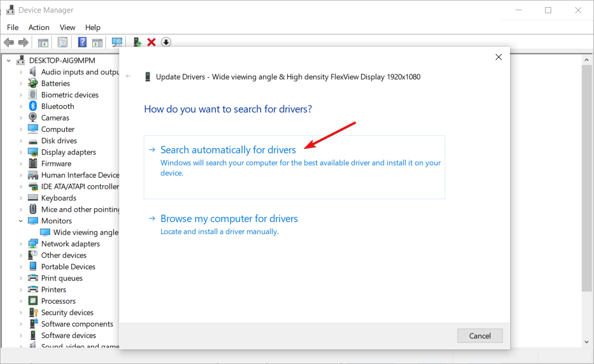Choose Browse my computer for drivers
Viewport: 594px width, 364px height.
[x=229, y=225]
